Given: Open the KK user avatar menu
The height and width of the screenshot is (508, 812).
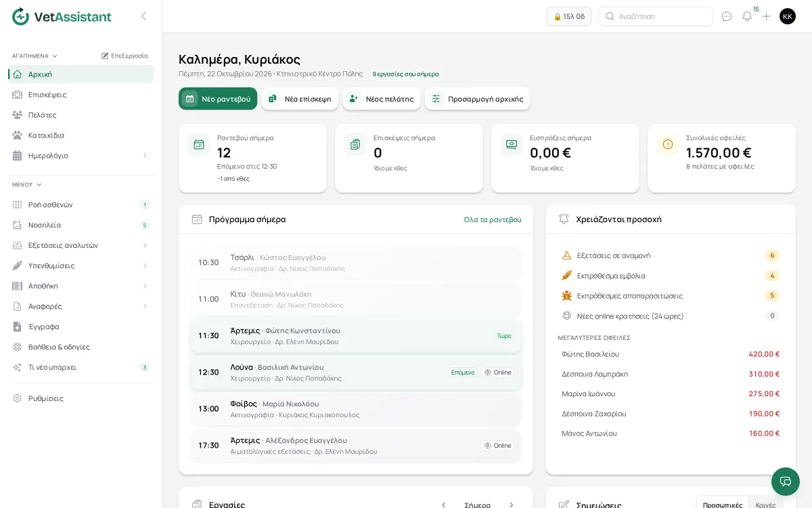Looking at the screenshot, I should pyautogui.click(x=788, y=16).
